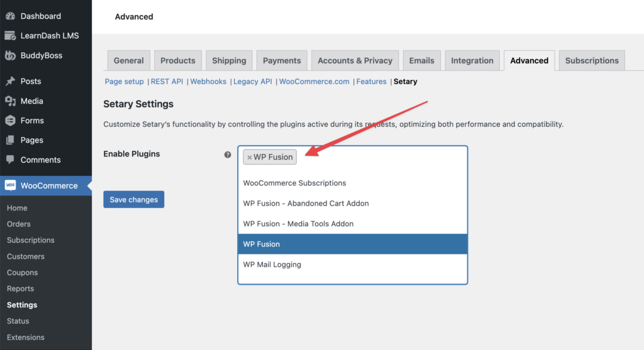Open the Coupons submenu item
The image size is (644, 350).
pyautogui.click(x=22, y=273)
